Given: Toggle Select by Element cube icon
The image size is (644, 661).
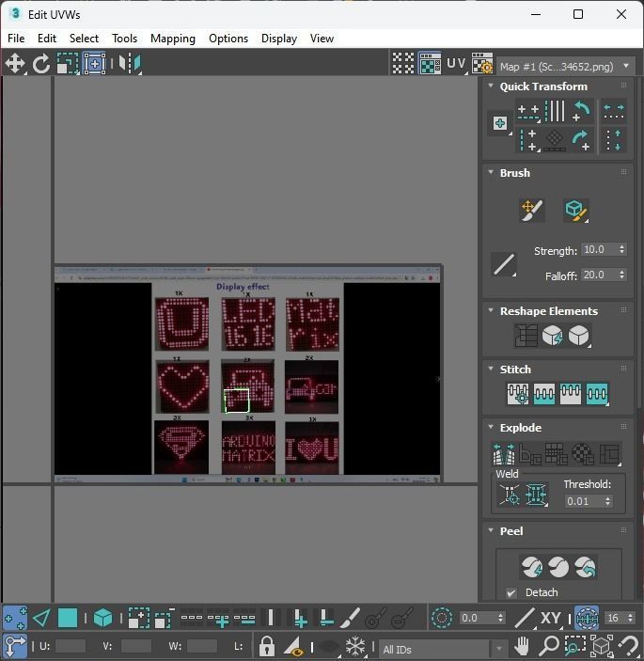Looking at the screenshot, I should (102, 618).
